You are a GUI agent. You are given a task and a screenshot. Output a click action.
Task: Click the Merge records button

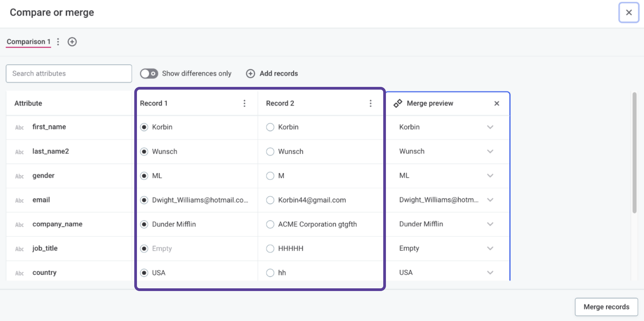coord(606,307)
